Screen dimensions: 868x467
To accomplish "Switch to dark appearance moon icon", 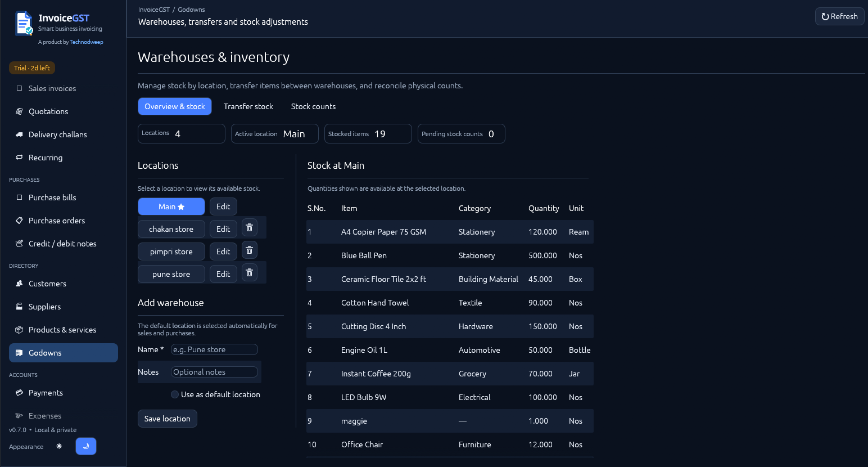I will click(86, 446).
